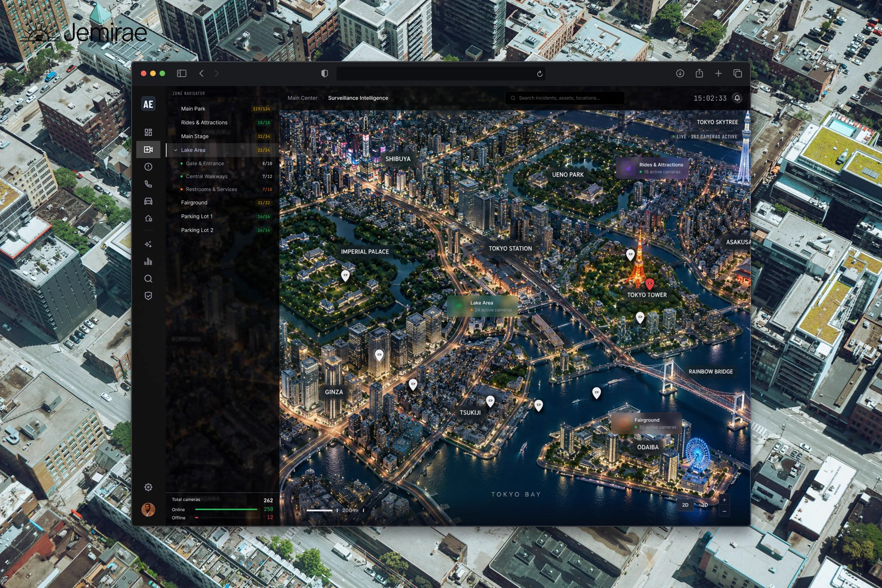Select Main Stage zone row

point(223,136)
